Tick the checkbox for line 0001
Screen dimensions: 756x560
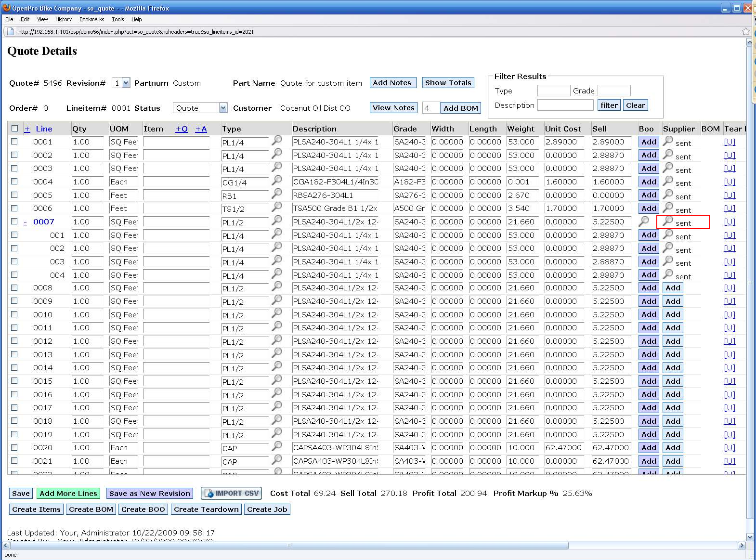click(x=14, y=142)
